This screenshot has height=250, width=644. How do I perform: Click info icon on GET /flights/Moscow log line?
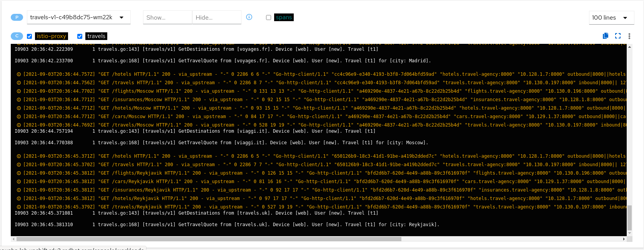[18, 91]
